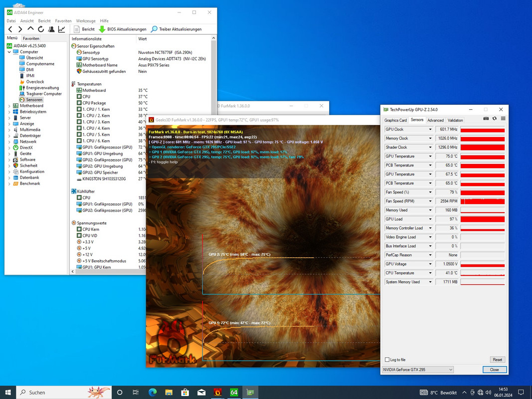Click the AIDA64 up-level arrow icon
532x399 pixels.
click(30, 29)
